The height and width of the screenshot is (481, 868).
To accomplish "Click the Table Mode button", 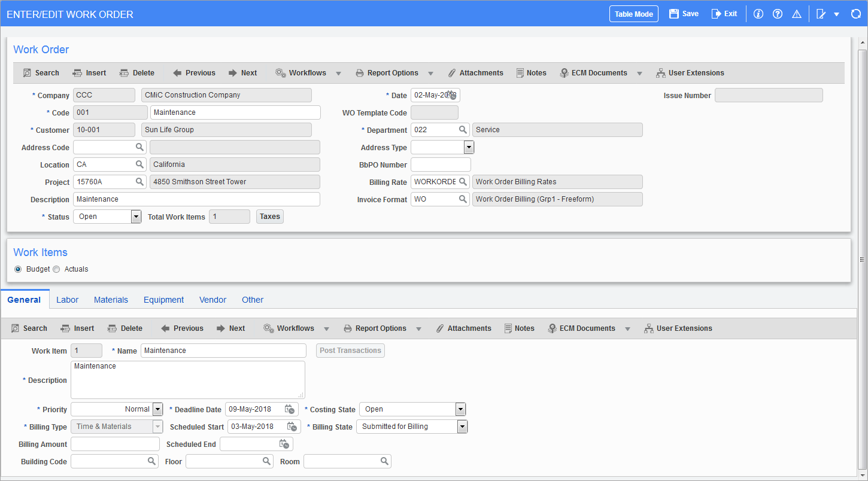I will (x=633, y=13).
